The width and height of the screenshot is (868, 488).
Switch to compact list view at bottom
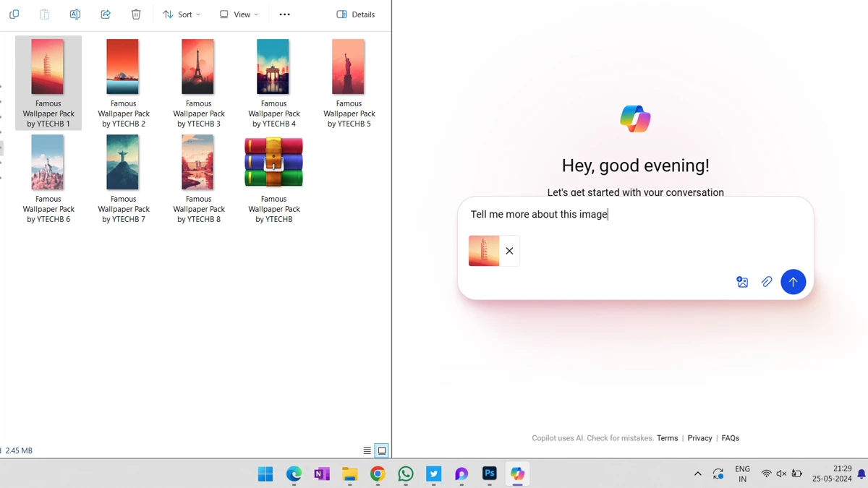(x=367, y=450)
